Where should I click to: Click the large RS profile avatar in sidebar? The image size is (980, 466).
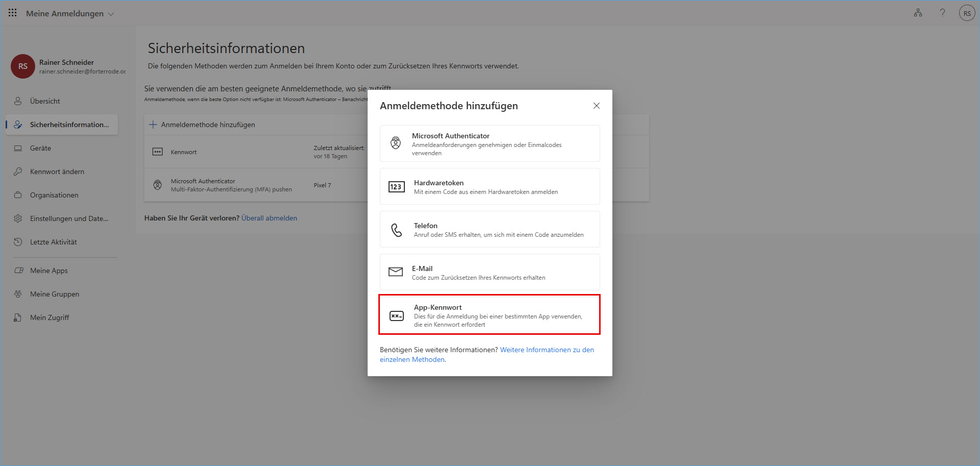point(23,66)
